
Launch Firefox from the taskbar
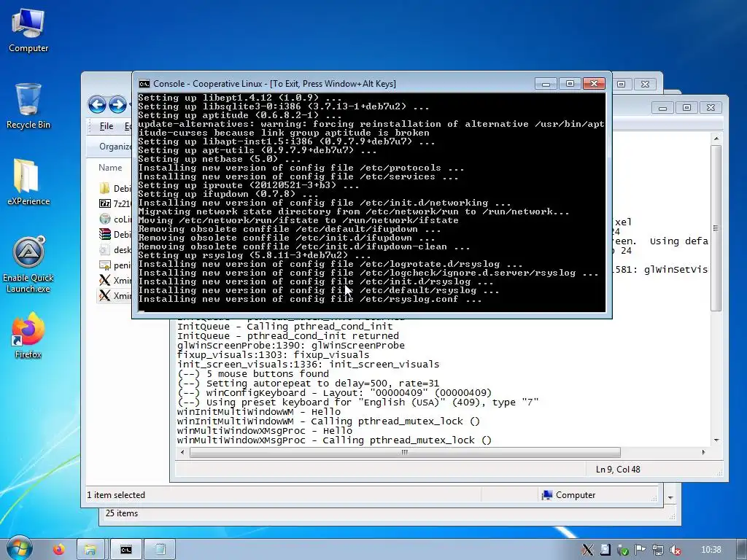(58, 550)
